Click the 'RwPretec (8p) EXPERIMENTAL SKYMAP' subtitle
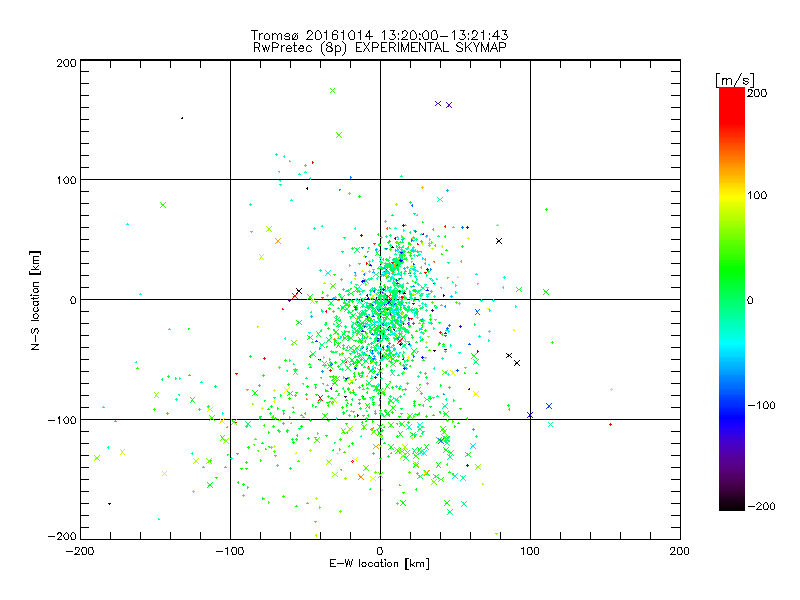800x600 pixels. coord(379,48)
